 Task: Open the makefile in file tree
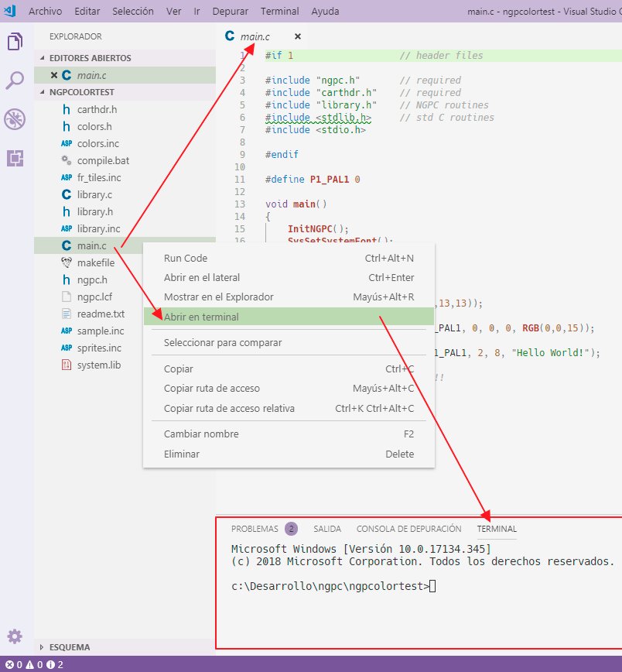(x=95, y=262)
